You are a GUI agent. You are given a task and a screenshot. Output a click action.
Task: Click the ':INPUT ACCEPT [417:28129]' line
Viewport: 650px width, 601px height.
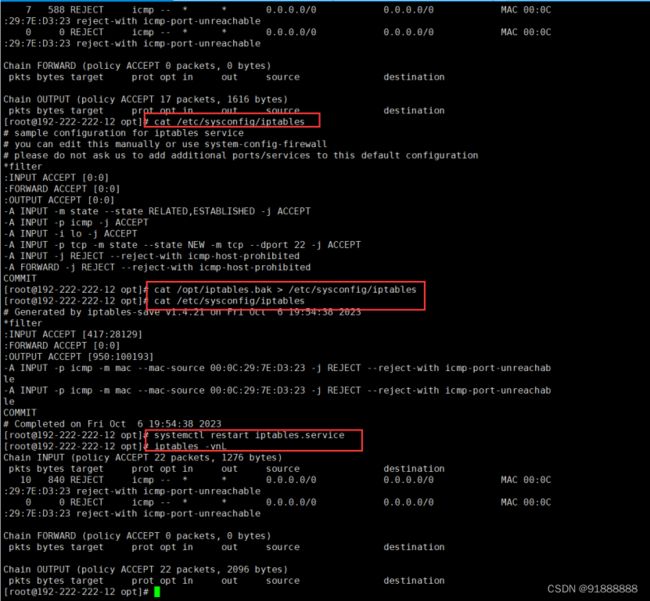[73, 334]
